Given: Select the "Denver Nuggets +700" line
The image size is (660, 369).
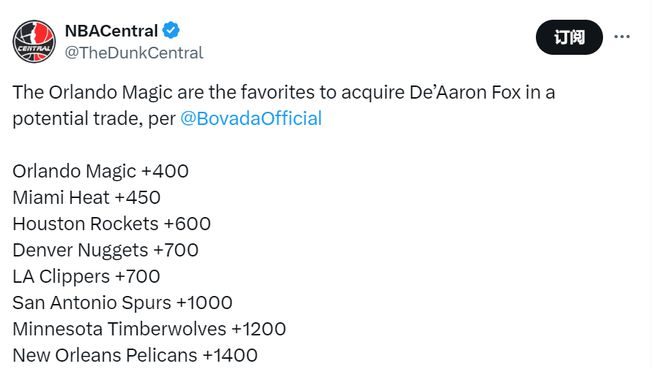Looking at the screenshot, I should [x=106, y=250].
